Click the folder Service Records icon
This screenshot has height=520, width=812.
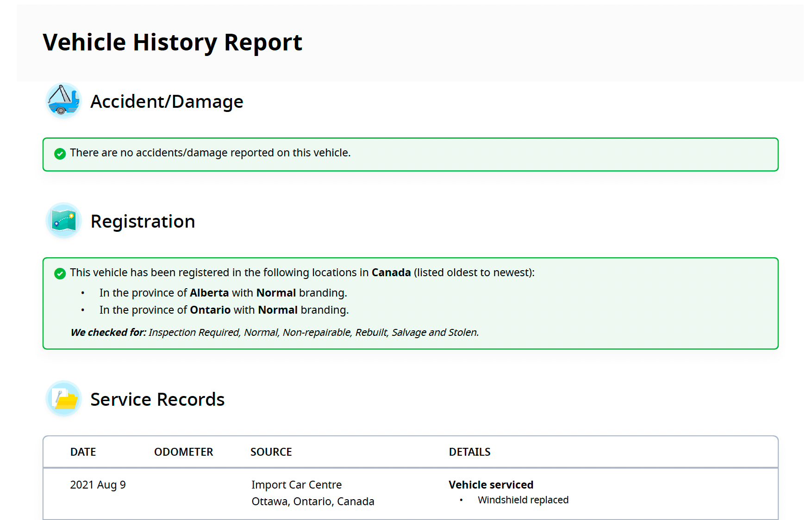tap(63, 399)
